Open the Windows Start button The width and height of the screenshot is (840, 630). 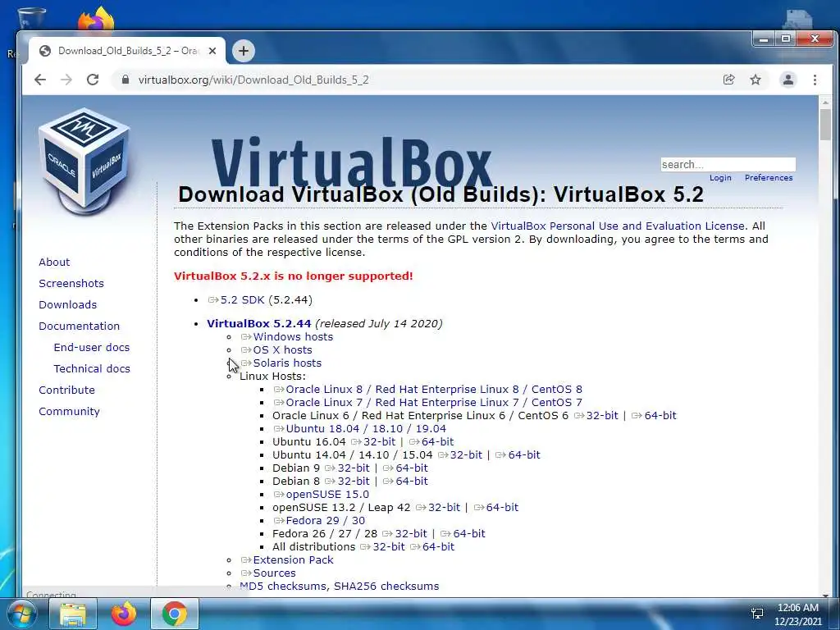22,614
